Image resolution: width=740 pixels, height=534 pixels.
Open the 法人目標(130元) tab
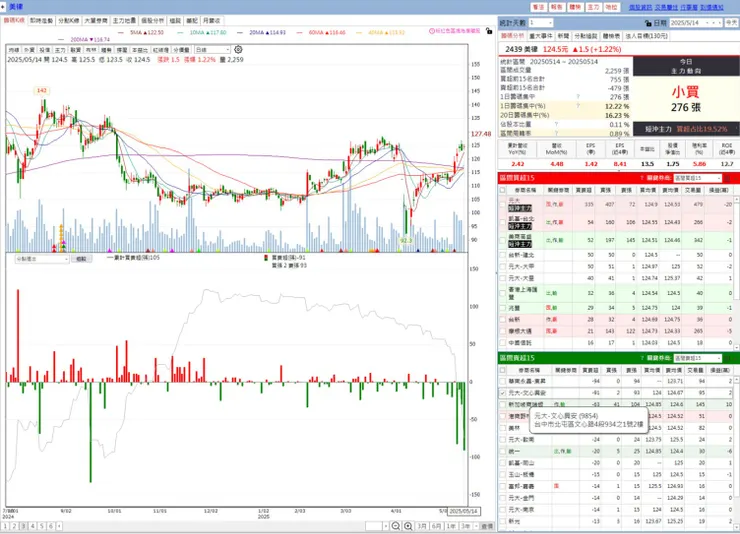[x=646, y=36]
